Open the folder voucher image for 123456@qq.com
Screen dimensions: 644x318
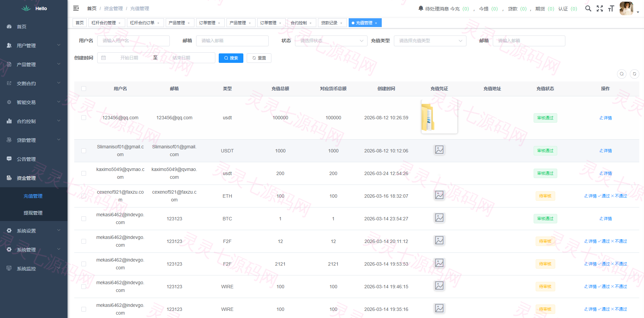click(x=439, y=117)
